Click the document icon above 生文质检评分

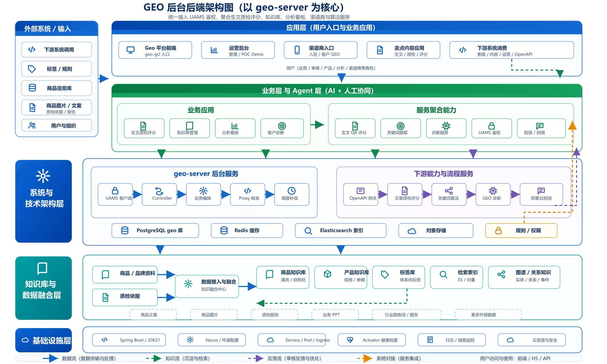(143, 126)
